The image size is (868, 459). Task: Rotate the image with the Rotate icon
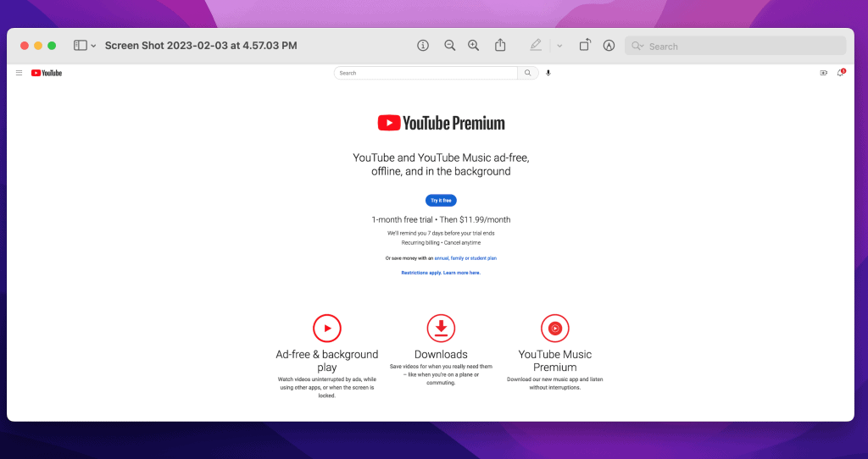click(585, 46)
